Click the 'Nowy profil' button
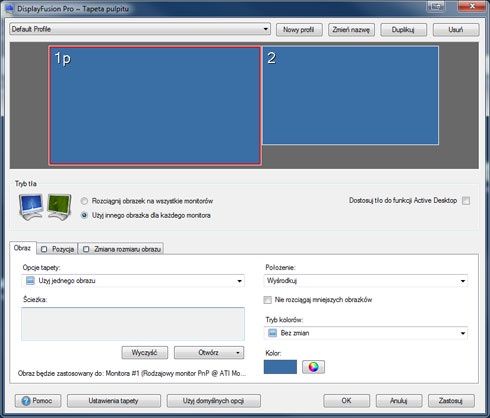 click(299, 30)
